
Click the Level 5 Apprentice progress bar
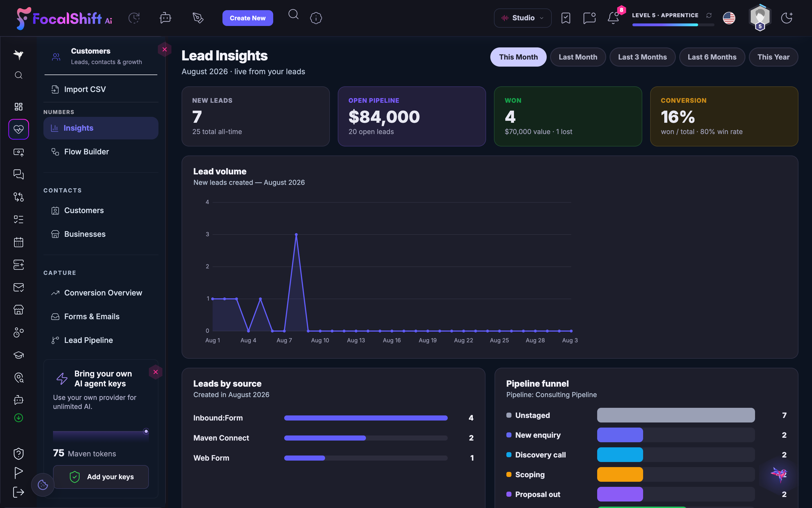pos(673,25)
